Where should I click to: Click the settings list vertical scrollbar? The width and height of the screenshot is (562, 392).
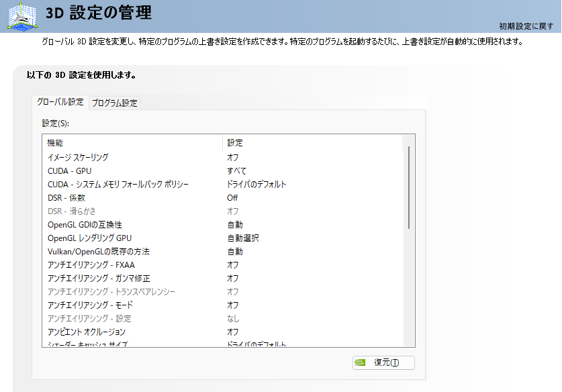(409, 188)
